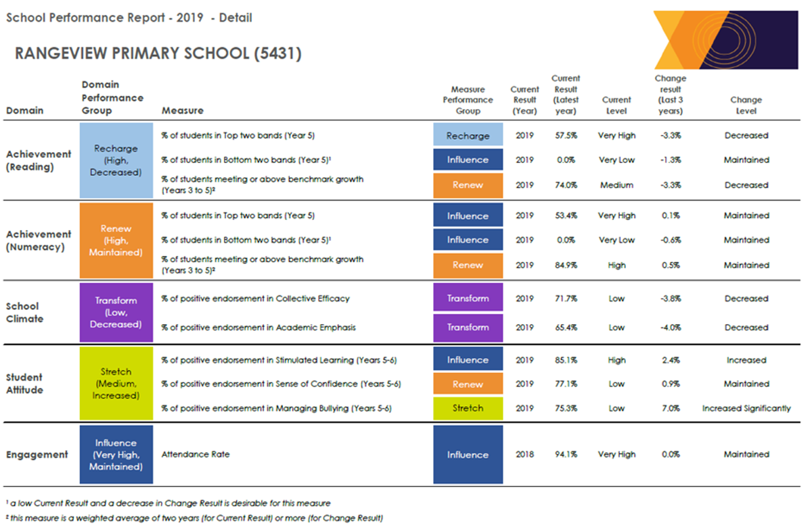Select the Renew box in the Reading benchmark growth row
The width and height of the screenshot is (812, 528).
pos(468,185)
